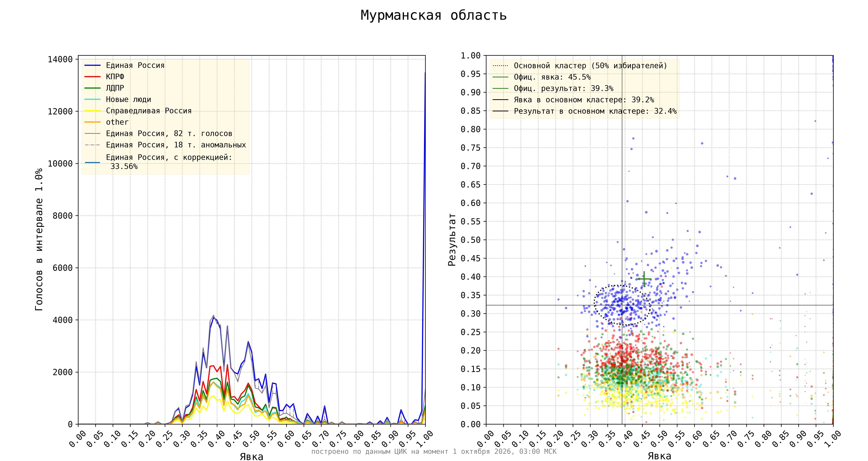Click the right chart y-axis label 'Результат'

tap(452, 240)
